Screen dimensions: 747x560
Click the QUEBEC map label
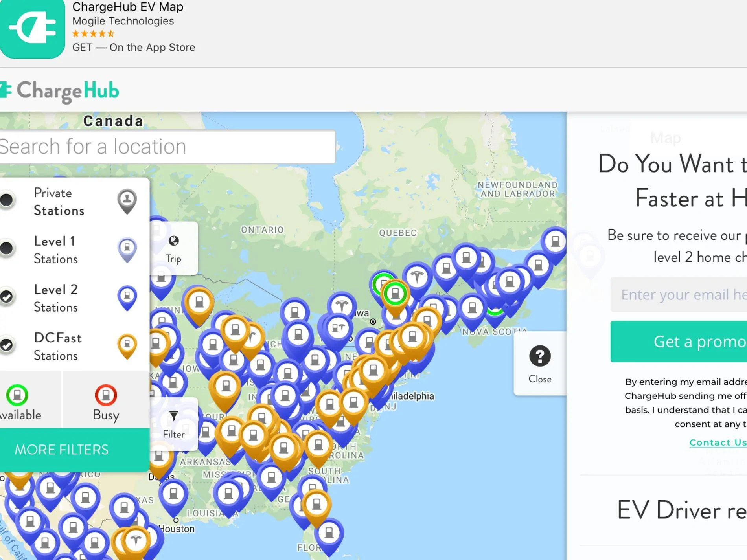point(397,233)
